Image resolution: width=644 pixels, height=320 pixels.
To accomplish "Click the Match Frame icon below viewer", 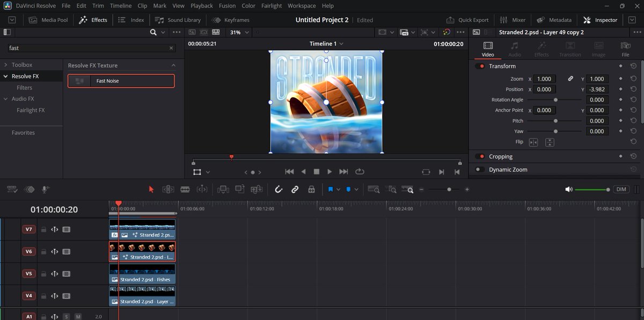I will click(426, 172).
